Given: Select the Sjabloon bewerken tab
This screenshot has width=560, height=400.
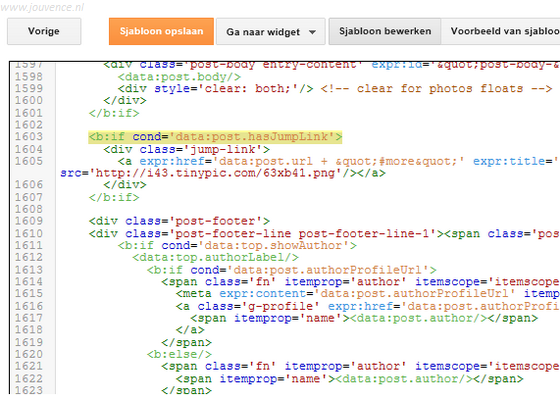Looking at the screenshot, I should pos(385,31).
